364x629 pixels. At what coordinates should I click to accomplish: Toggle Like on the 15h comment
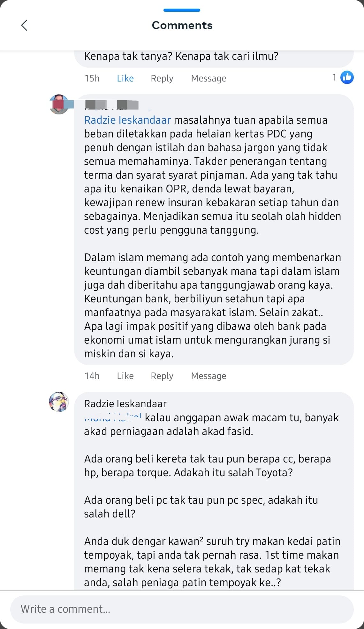coord(125,78)
